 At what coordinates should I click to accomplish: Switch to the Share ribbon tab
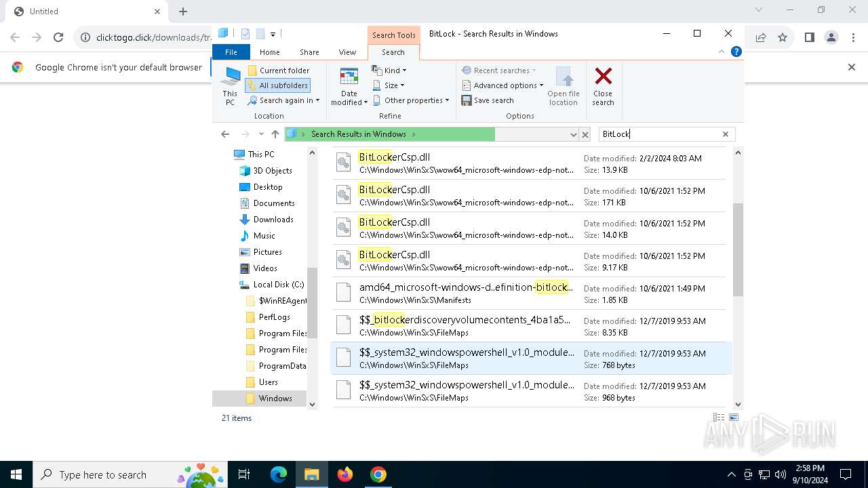[x=309, y=52]
